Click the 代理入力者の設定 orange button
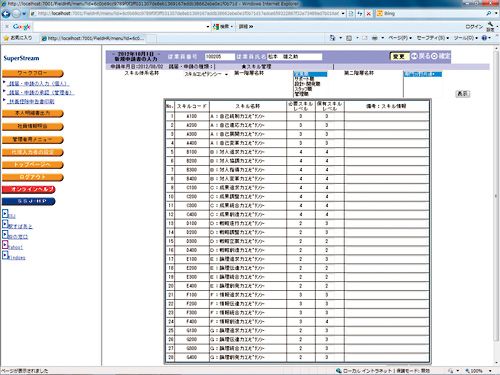The image size is (500, 375). tap(32, 152)
